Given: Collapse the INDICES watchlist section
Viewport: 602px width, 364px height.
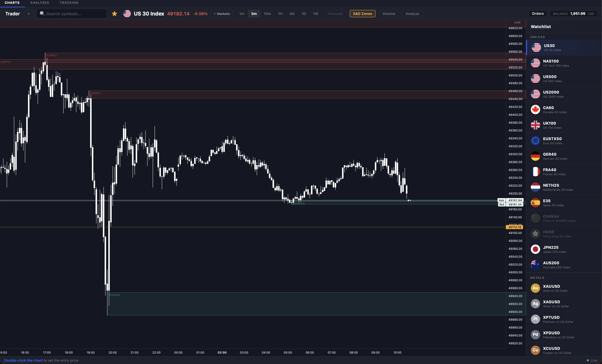Looking at the screenshot, I should click(538, 37).
